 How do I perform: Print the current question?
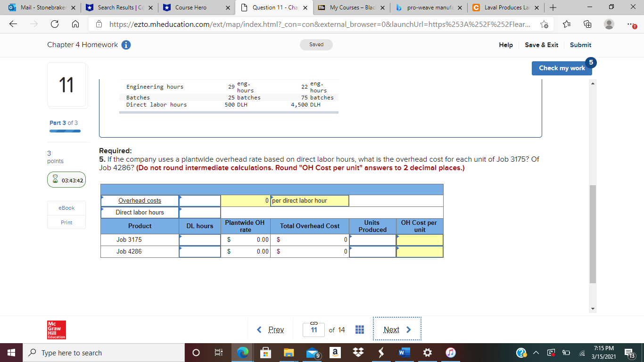click(66, 222)
